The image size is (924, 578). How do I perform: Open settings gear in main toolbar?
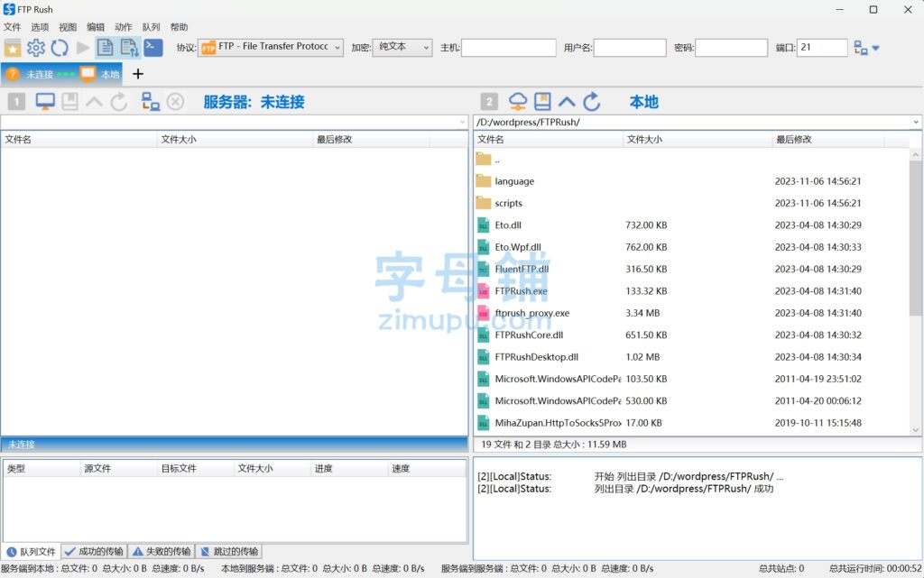(x=36, y=48)
